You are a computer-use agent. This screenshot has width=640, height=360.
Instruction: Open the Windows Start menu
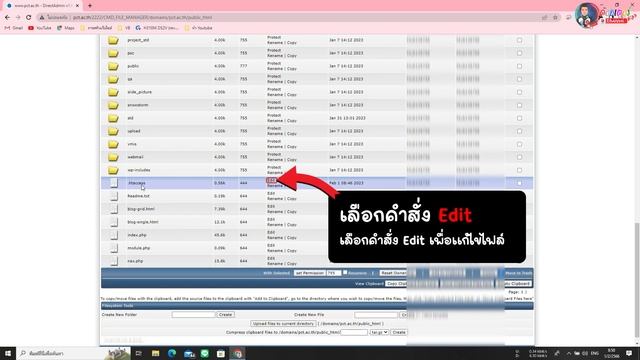coord(8,353)
